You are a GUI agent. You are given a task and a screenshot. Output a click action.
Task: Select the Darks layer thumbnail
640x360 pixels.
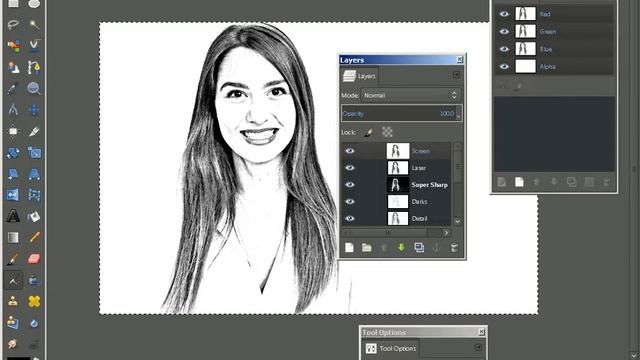pos(398,201)
